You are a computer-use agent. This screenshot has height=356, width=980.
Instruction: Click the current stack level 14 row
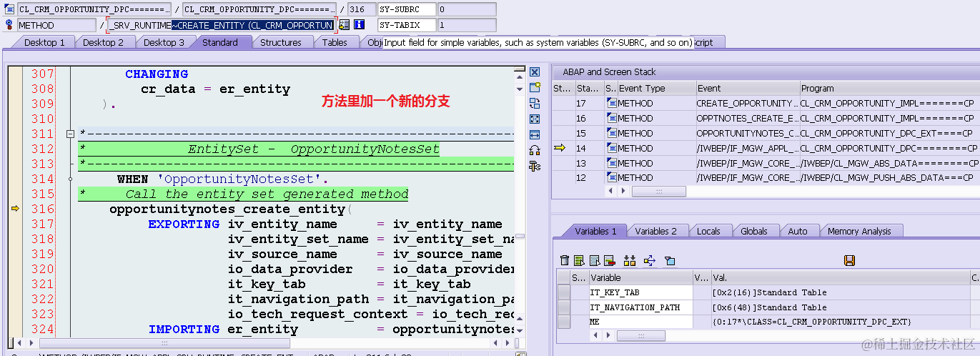[765, 148]
